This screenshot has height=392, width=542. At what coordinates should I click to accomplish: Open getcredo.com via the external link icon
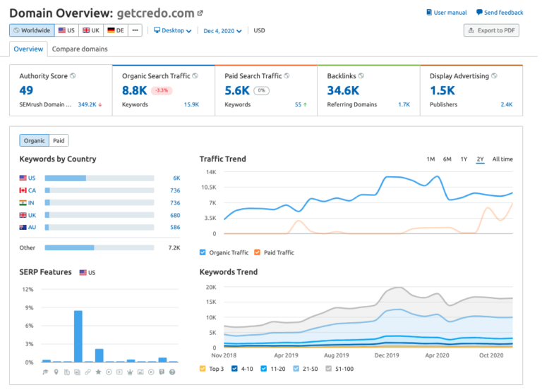(x=200, y=13)
